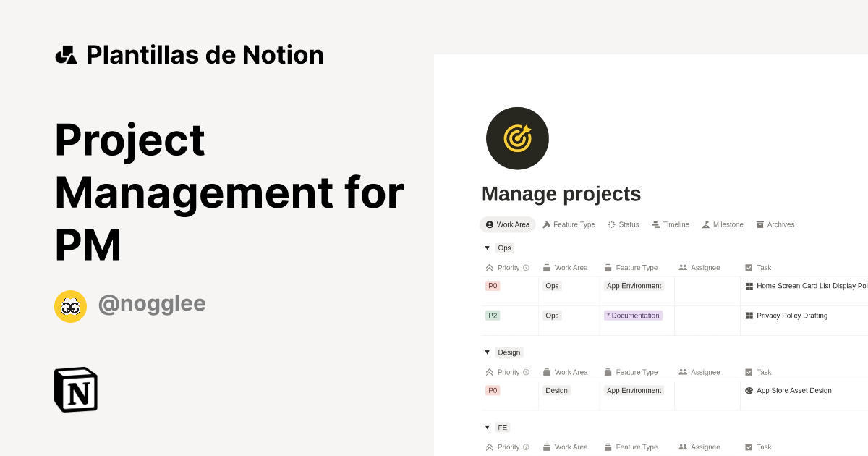This screenshot has width=868, height=456.
Task: Click the target dartboard page icon
Action: (517, 138)
